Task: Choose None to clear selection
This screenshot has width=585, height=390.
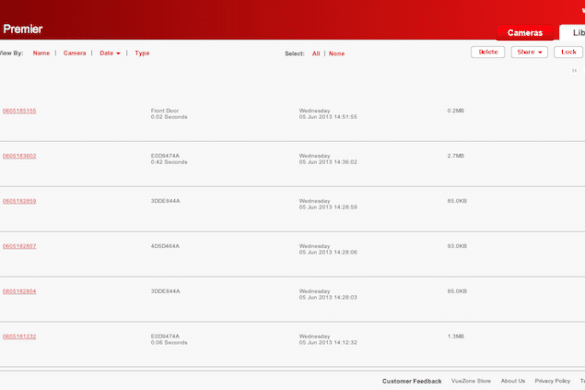Action: [337, 53]
